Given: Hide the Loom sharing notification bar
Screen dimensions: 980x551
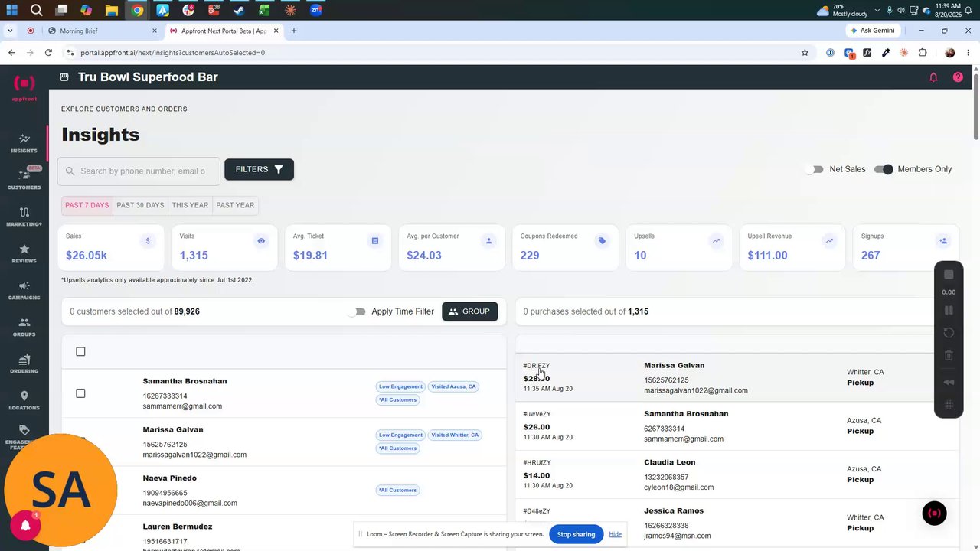Looking at the screenshot, I should pyautogui.click(x=615, y=534).
